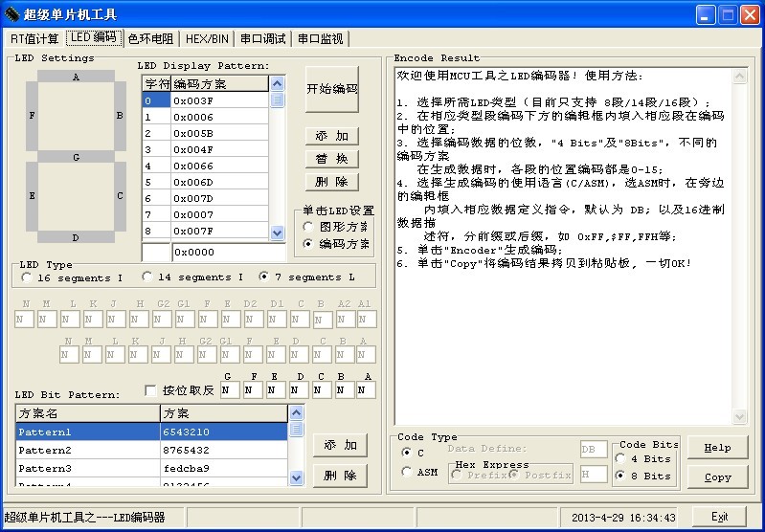Toggle middle segment G of LED diagram

(76, 157)
